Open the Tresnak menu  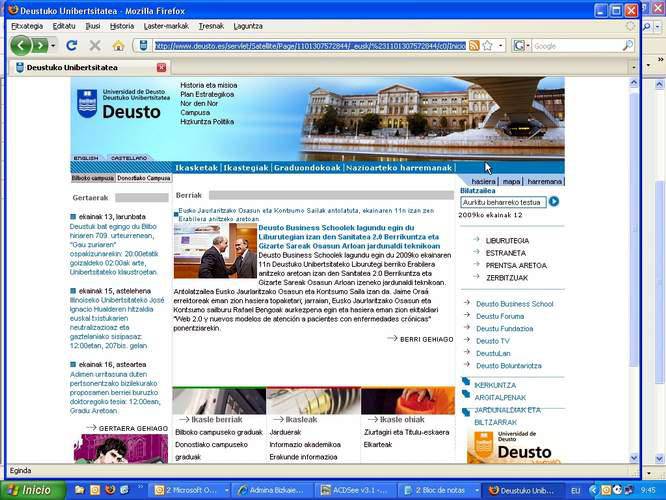pos(211,26)
